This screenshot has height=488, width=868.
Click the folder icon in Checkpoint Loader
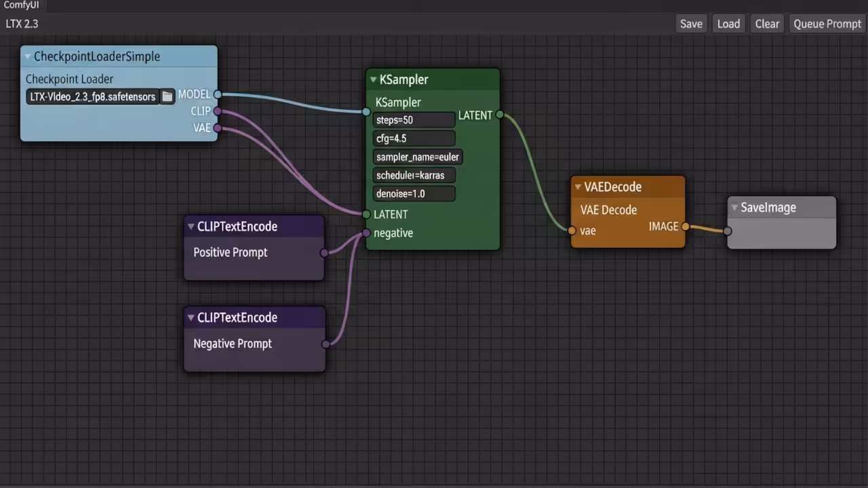[167, 96]
